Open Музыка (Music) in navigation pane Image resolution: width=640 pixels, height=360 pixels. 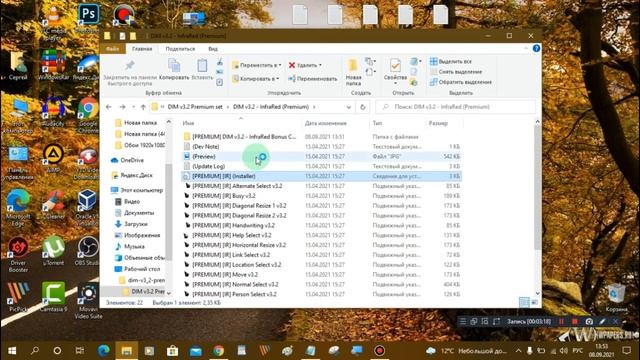pos(129,247)
